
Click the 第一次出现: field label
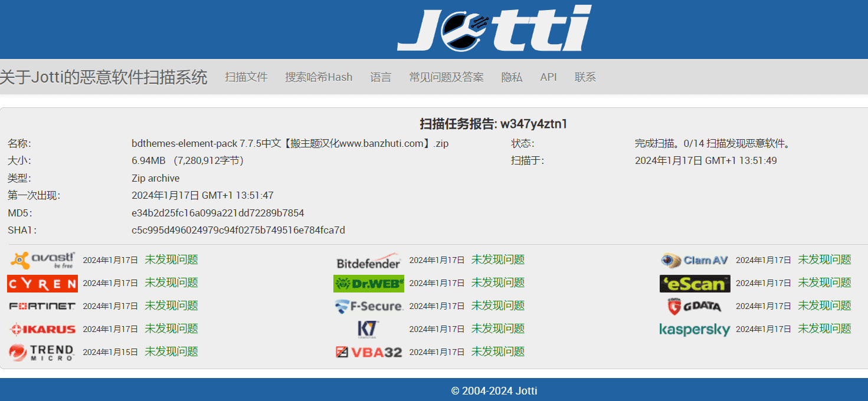click(34, 195)
